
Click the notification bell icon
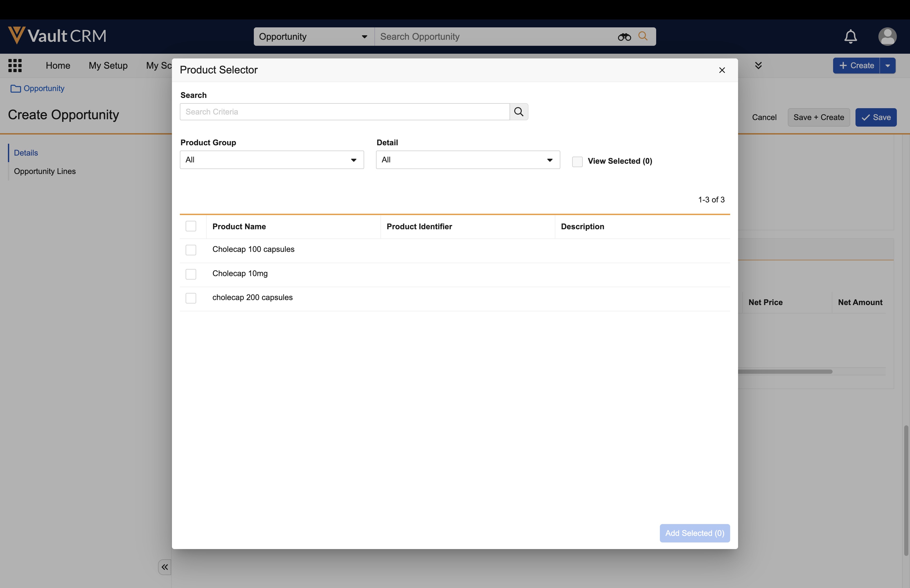[x=850, y=37]
